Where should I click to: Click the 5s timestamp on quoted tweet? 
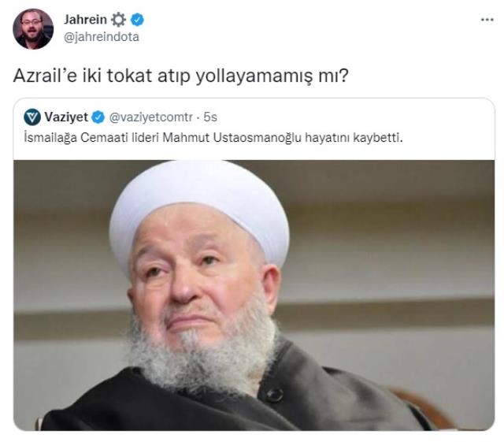click(210, 117)
